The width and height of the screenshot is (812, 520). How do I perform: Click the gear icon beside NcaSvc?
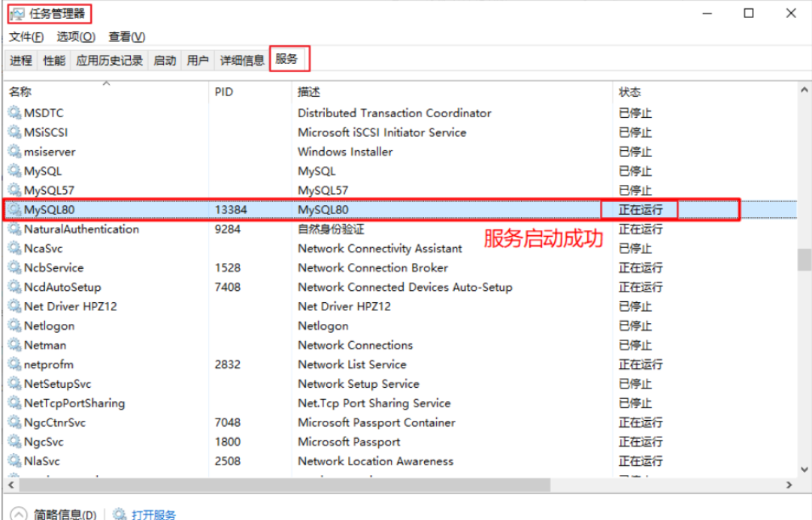click(x=14, y=249)
